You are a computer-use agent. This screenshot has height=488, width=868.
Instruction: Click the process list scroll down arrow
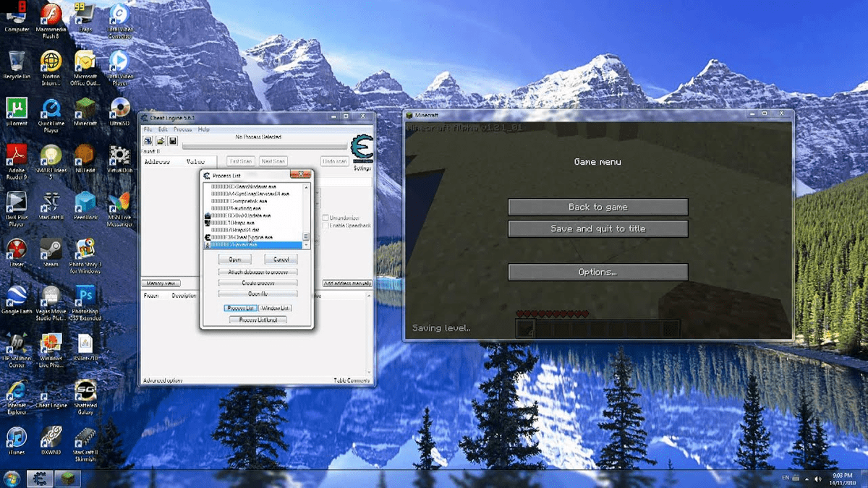(305, 245)
